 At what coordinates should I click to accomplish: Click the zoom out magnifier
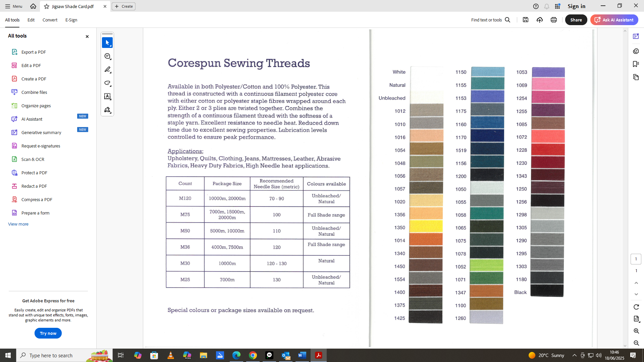[636, 343]
